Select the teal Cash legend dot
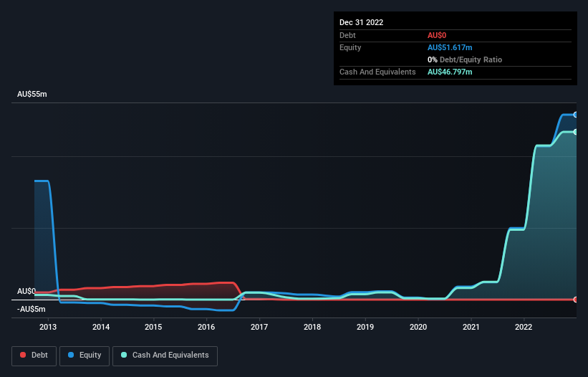 124,355
